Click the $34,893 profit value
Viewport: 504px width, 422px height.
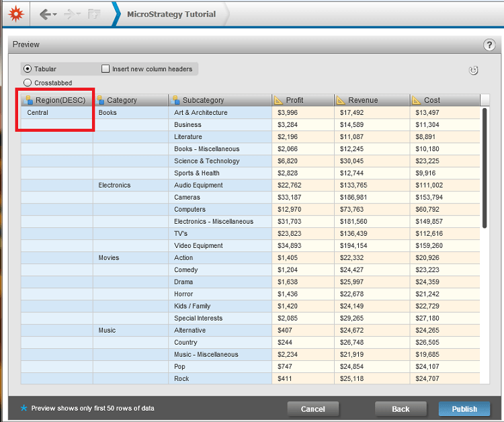pyautogui.click(x=289, y=245)
